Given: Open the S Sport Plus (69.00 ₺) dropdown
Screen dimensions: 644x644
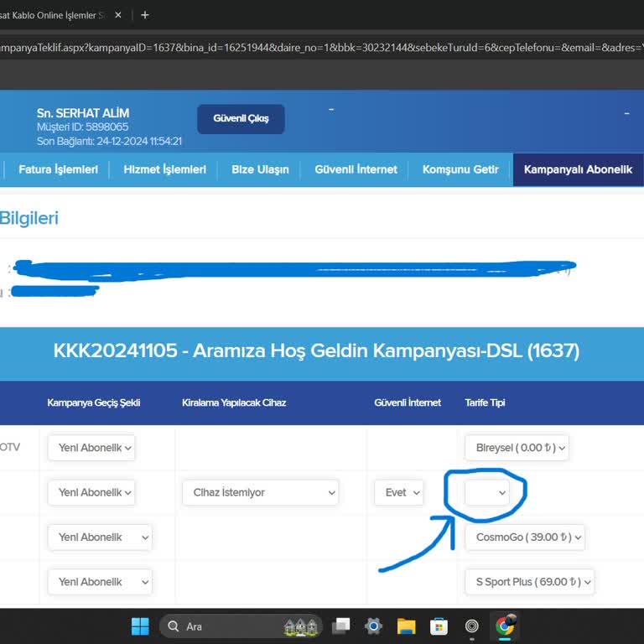Looking at the screenshot, I should click(529, 582).
